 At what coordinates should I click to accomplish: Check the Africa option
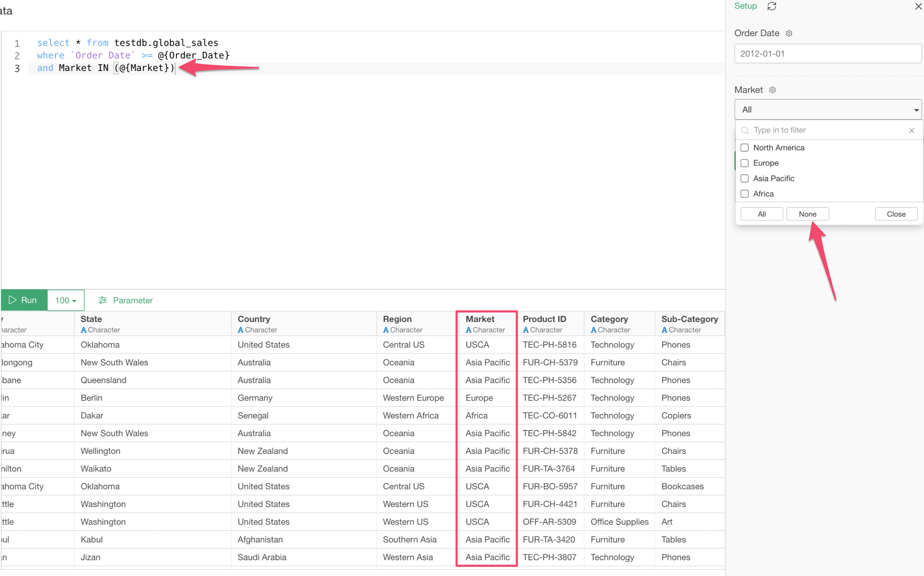pos(744,193)
